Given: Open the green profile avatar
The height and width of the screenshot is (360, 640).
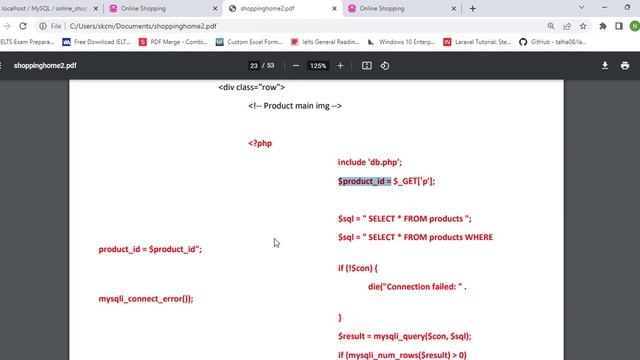Looking at the screenshot, I should click(x=635, y=26).
